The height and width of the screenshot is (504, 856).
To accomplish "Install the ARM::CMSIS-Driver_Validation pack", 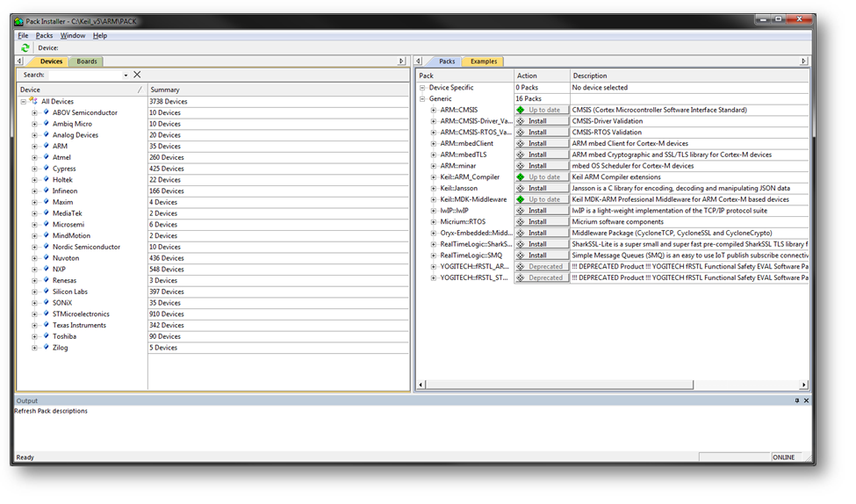I will [542, 121].
